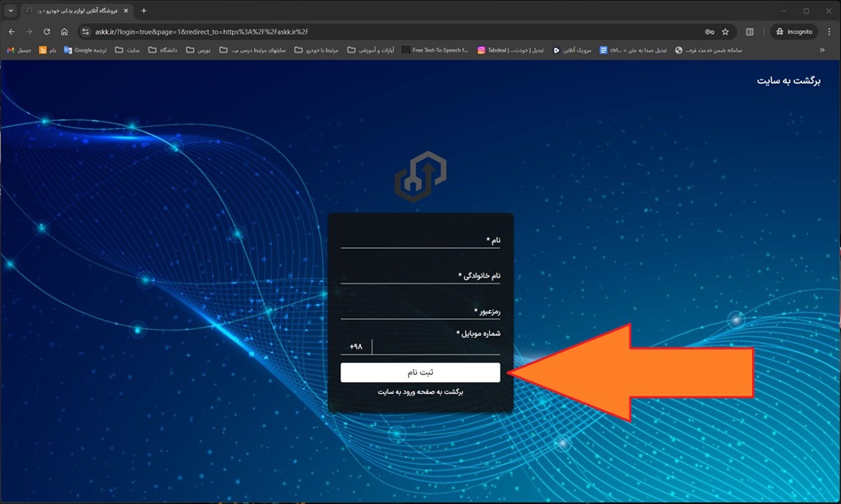Go to browser home page icon
Screen dimensions: 841x504
(x=64, y=32)
